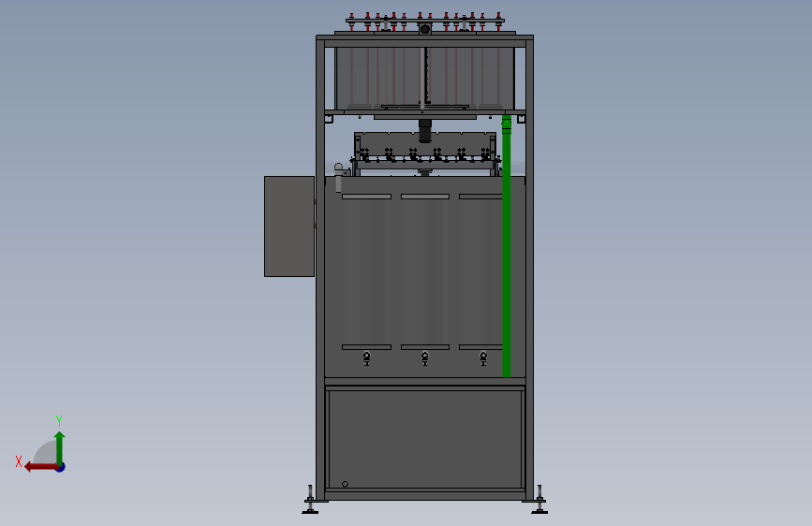
Task: Click the red X label of the triad
Action: (x=19, y=461)
